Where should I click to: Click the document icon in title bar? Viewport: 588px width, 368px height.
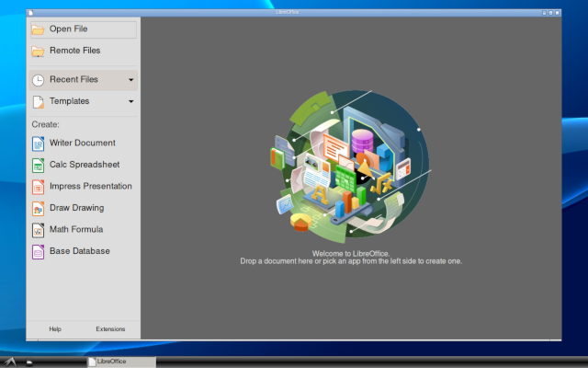pos(30,13)
